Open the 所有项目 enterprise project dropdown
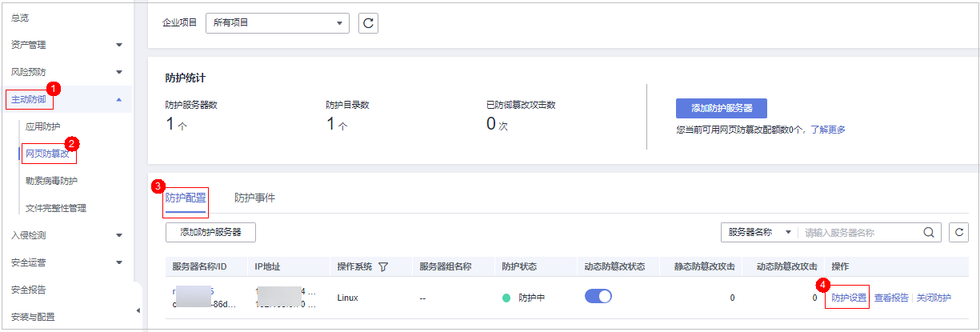 coord(278,23)
